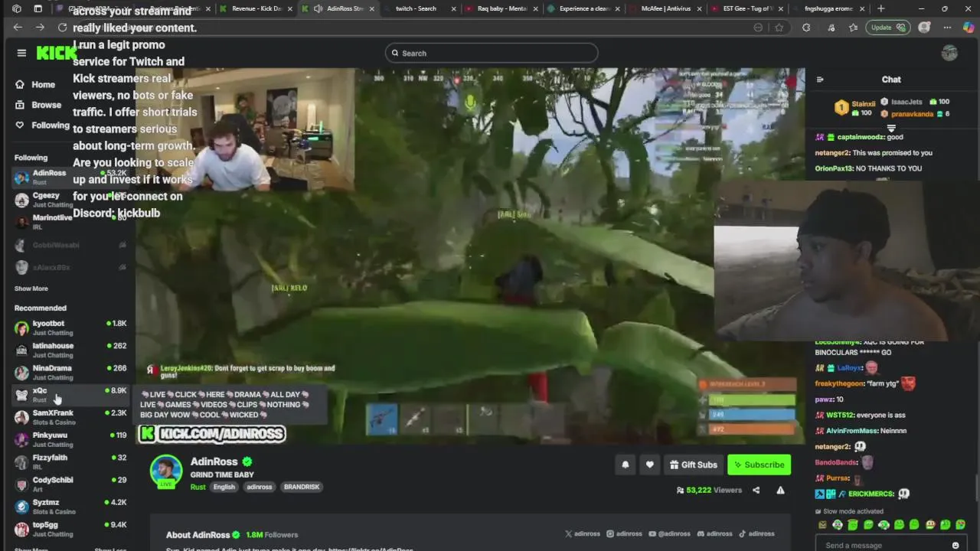980x551 pixels.
Task: Click the Home icon in Kick sidebar
Action: [x=20, y=84]
